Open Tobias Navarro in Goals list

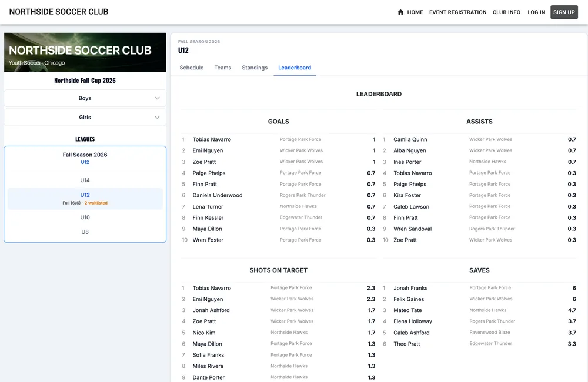[212, 139]
